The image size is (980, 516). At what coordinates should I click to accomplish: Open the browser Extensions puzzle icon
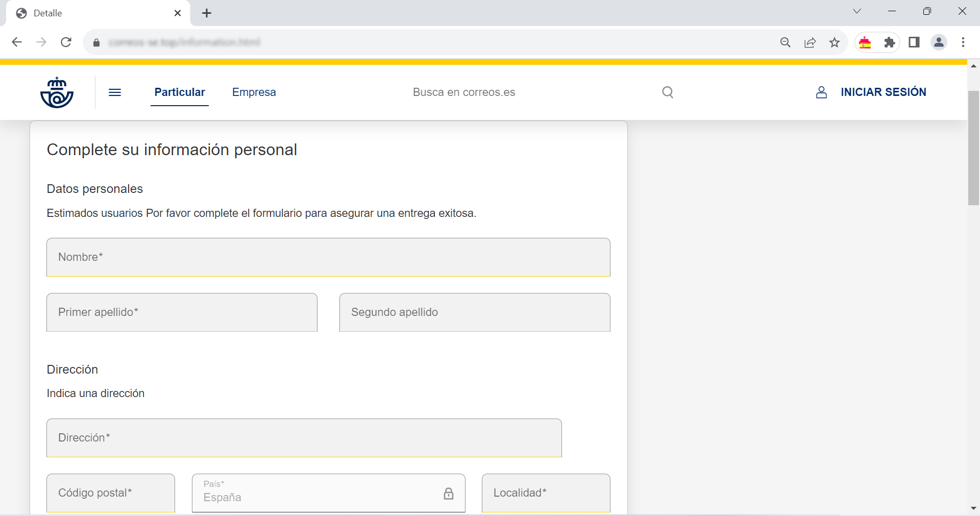[x=890, y=42]
